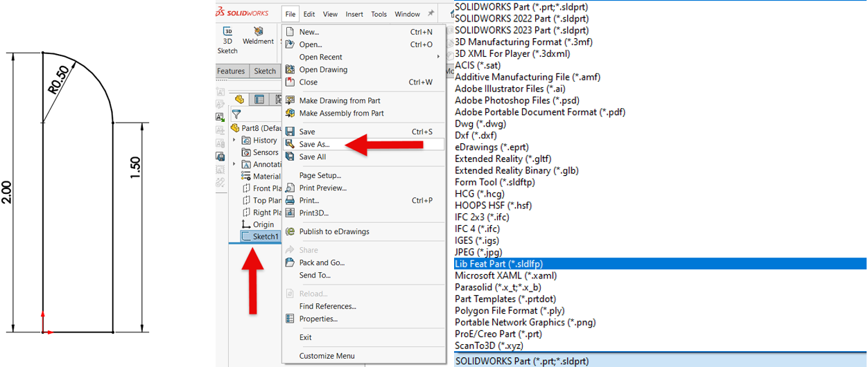868x367 pixels.
Task: Open the FeatureManager design tree tab icon
Action: tap(240, 100)
